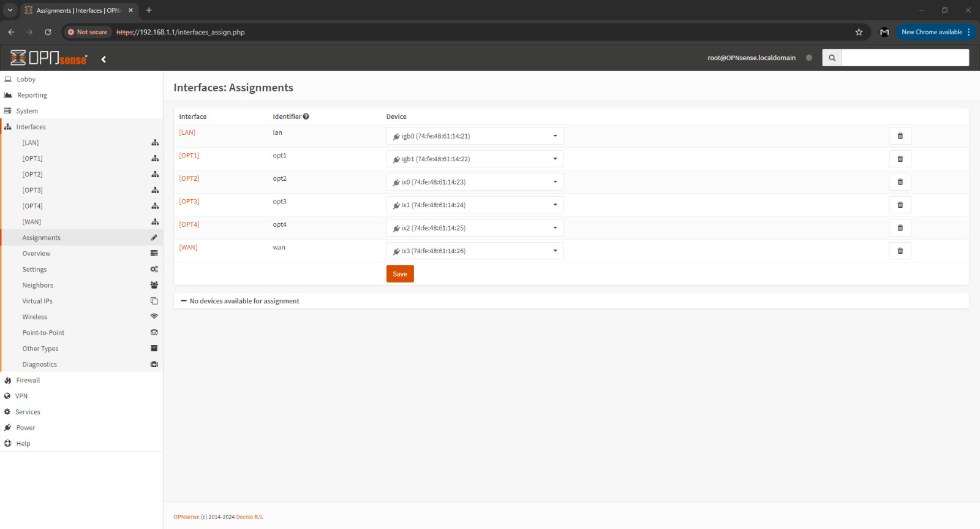Screen dimensions: 980x529
Task: Open the Lobby menu
Action: 81,79
